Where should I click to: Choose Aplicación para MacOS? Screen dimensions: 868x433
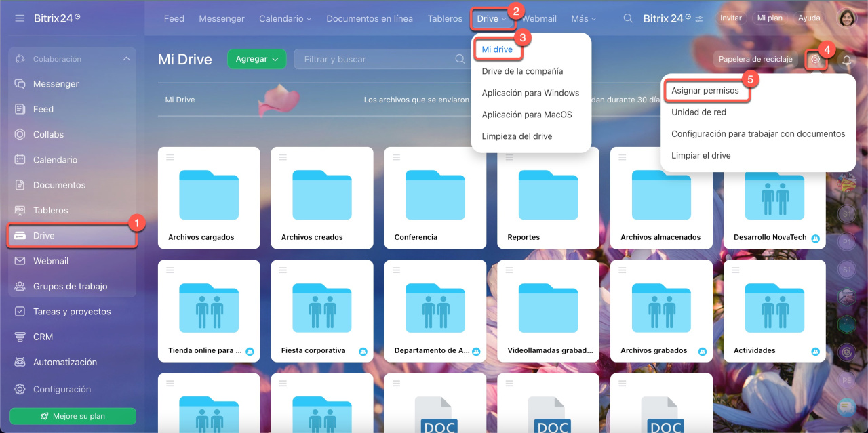point(527,115)
